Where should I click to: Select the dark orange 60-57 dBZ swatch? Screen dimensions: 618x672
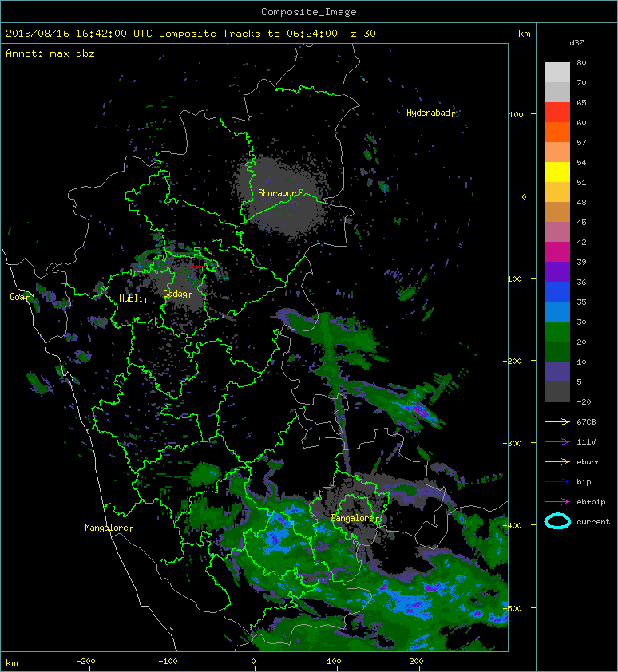click(557, 132)
